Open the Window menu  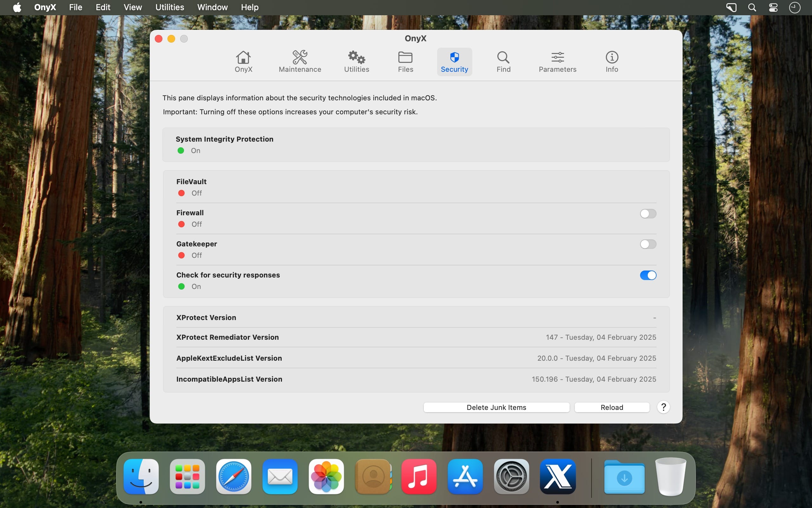[x=213, y=7]
